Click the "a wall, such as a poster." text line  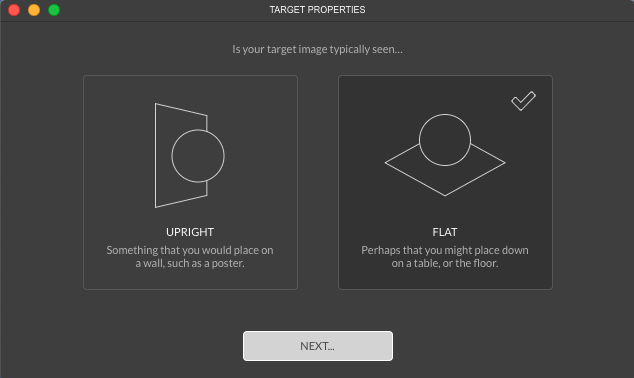190,264
